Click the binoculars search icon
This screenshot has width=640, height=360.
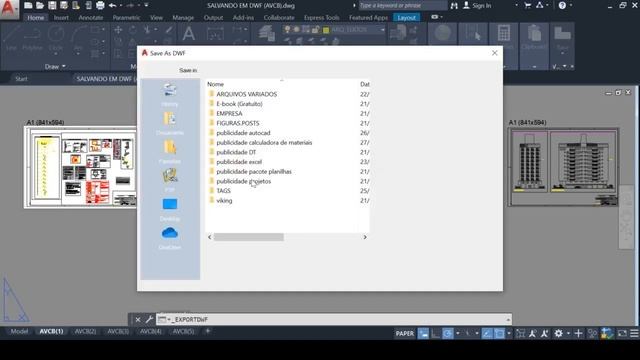[454, 5]
